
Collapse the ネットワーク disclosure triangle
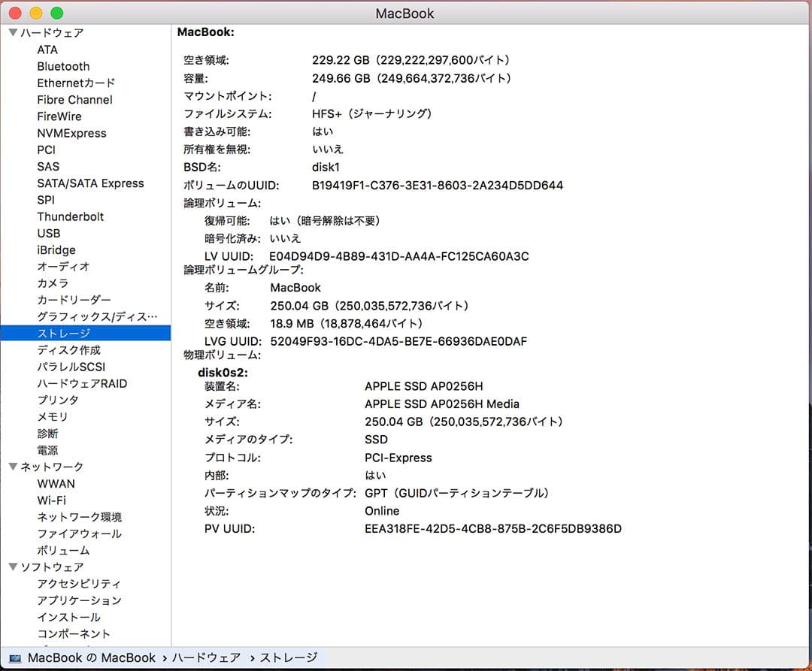coord(13,467)
